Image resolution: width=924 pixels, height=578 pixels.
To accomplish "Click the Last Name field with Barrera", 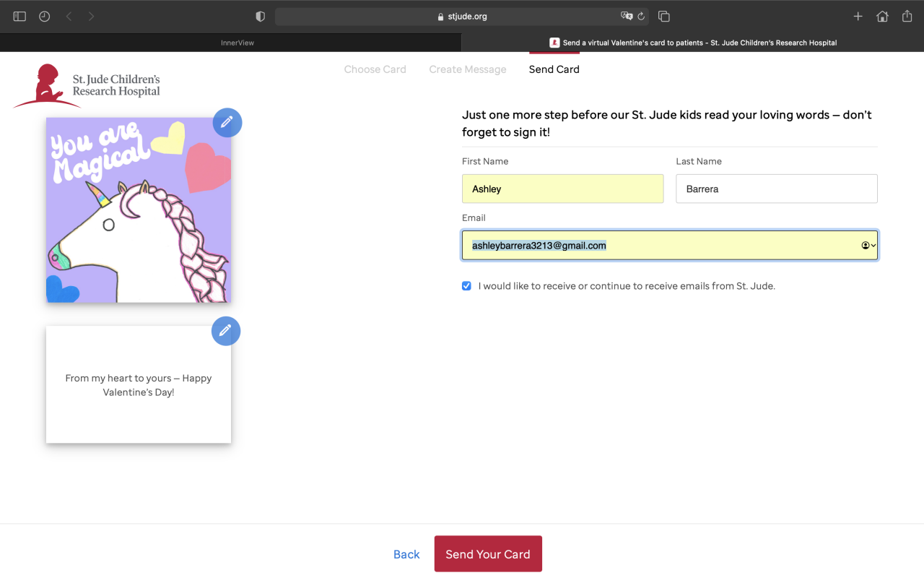I will tap(777, 189).
